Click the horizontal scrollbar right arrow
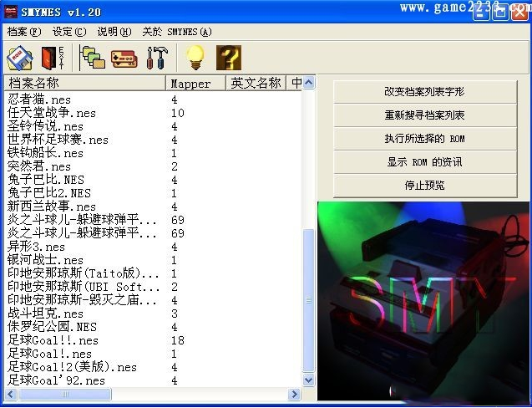The height and width of the screenshot is (408, 532). coord(294,394)
